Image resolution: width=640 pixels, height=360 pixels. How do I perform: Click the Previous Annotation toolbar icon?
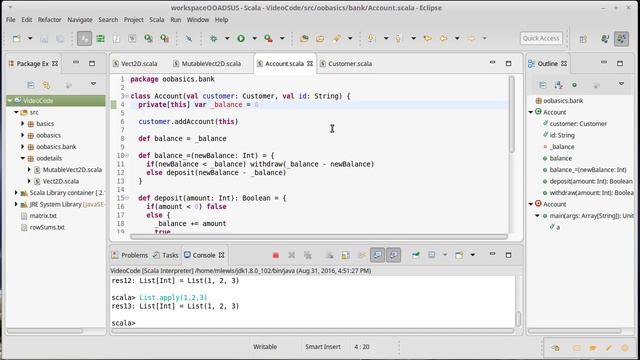point(398,38)
